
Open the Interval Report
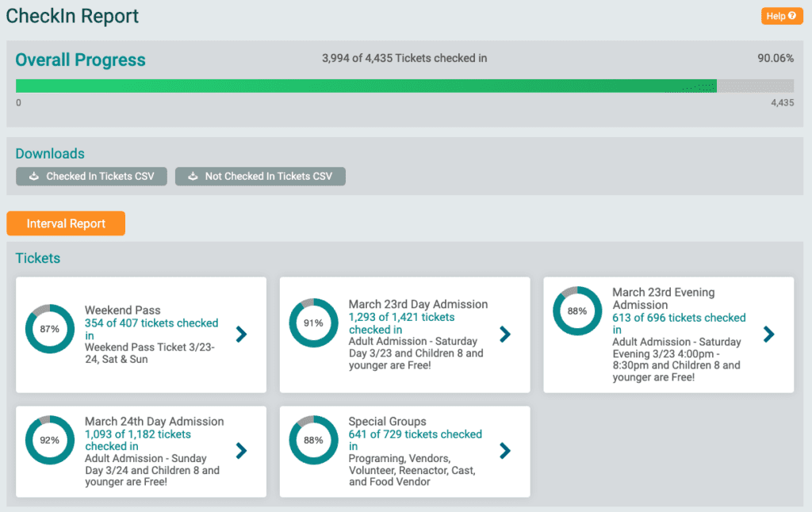(x=66, y=224)
